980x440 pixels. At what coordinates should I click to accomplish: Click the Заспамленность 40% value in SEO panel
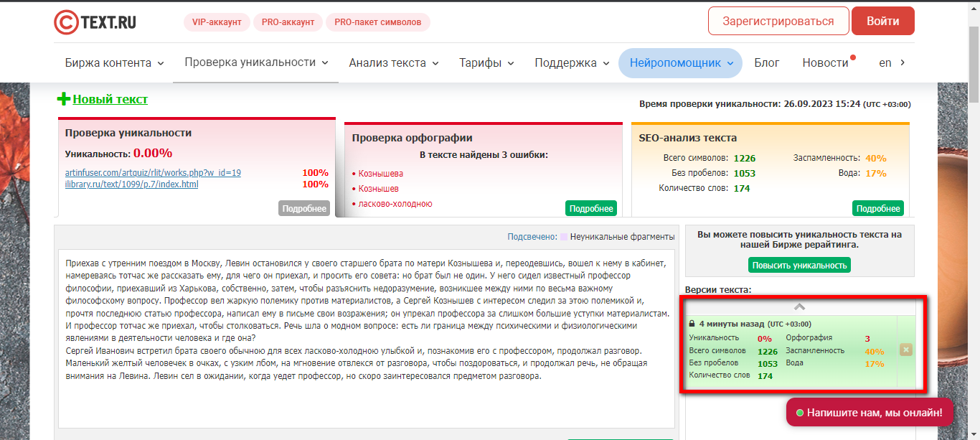pos(876,158)
